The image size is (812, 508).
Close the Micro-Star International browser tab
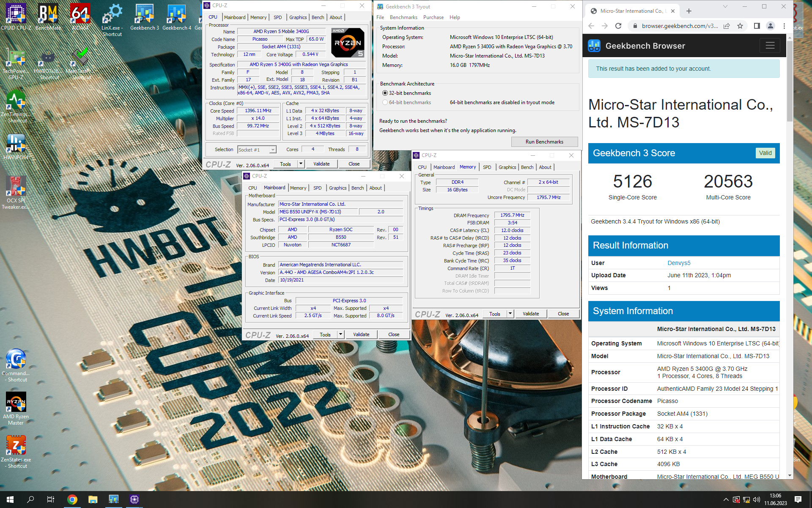point(672,11)
